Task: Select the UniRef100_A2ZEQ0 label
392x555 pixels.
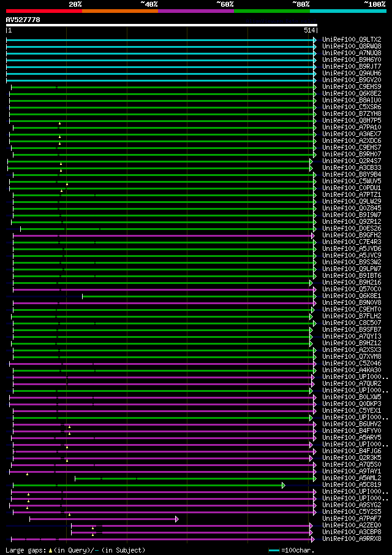Action: click(x=352, y=526)
